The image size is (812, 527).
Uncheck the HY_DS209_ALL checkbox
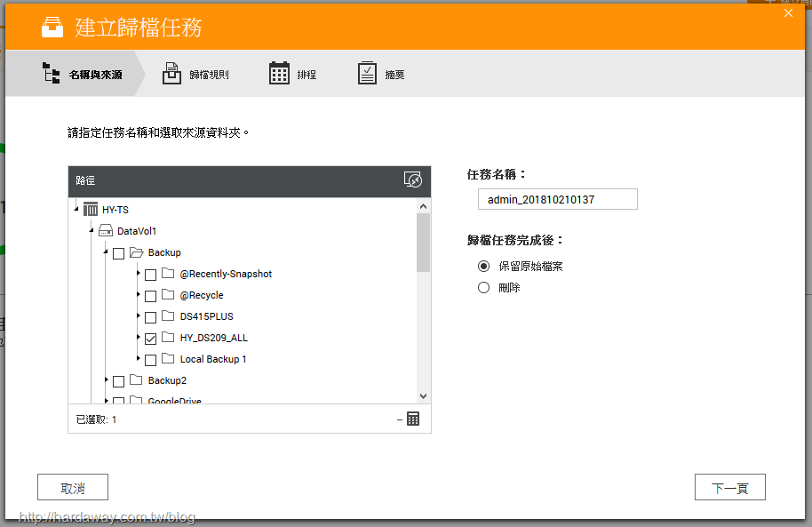tap(151, 339)
